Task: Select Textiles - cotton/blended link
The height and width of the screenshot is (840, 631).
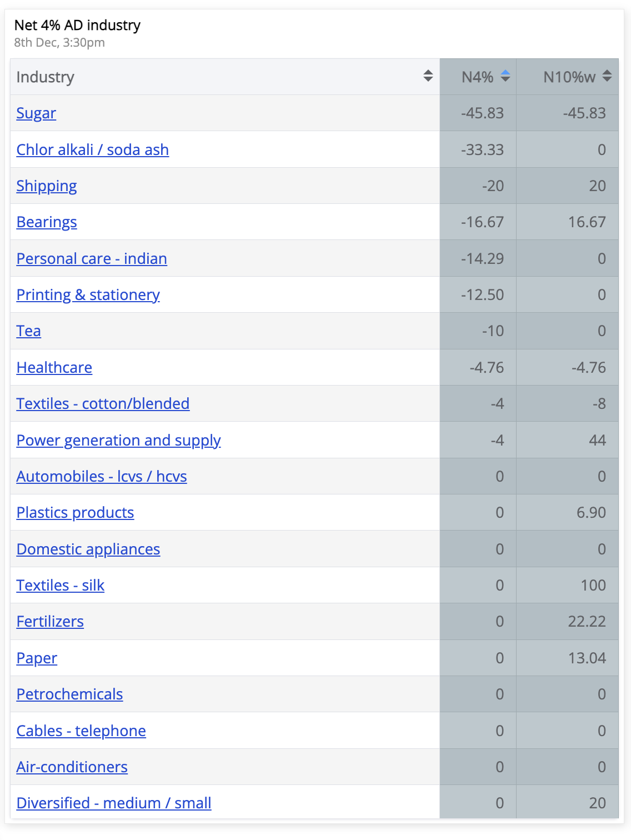Action: point(103,404)
